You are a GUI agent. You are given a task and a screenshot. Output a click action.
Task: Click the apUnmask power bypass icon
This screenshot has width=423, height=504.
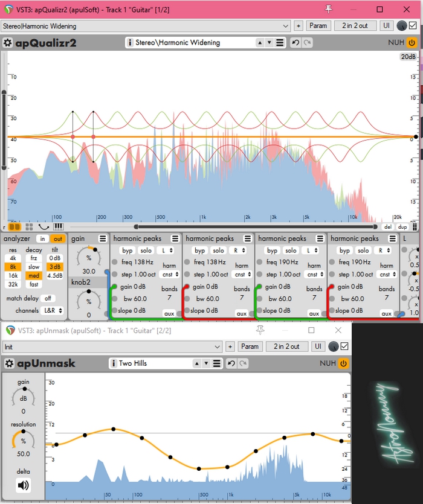point(343,363)
